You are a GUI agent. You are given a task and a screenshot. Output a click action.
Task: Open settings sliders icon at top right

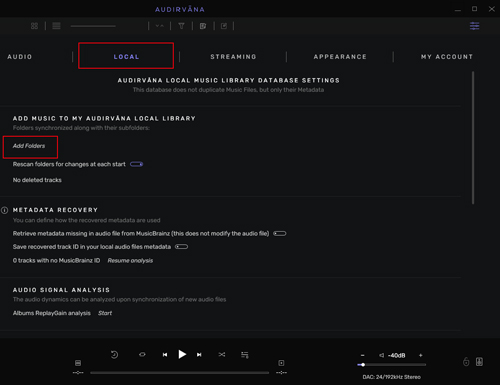tap(475, 26)
